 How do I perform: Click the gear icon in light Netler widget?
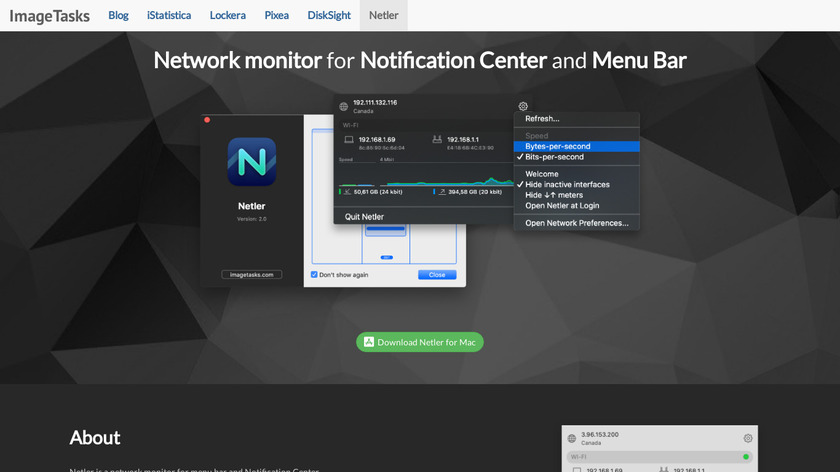(x=747, y=438)
